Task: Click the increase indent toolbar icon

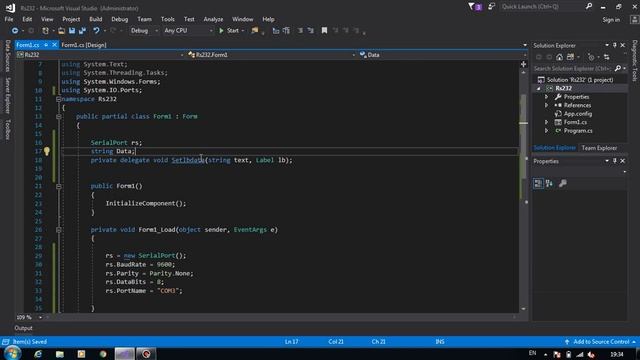Action: [x=287, y=31]
